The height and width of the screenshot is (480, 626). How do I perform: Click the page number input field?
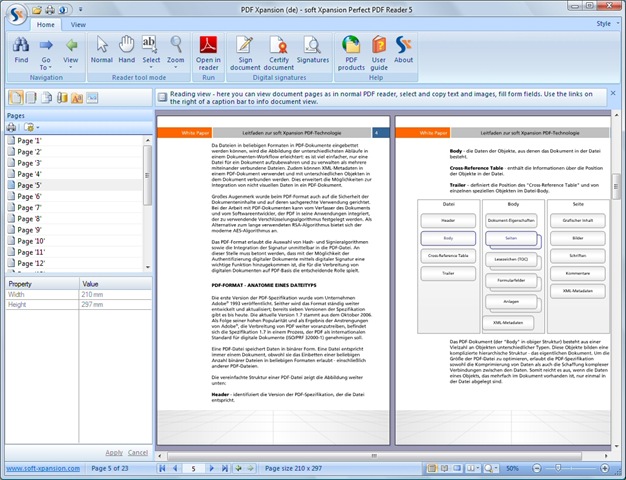[x=193, y=468]
